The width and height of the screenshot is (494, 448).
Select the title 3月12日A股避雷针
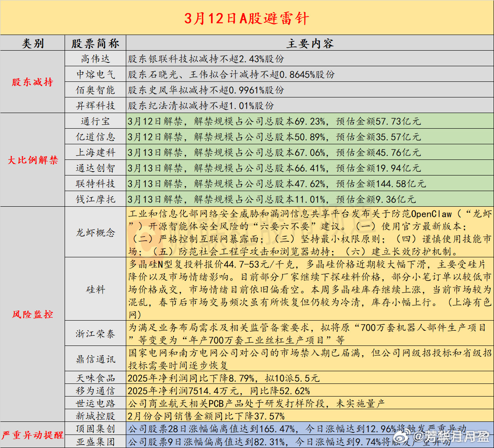pyautogui.click(x=247, y=19)
